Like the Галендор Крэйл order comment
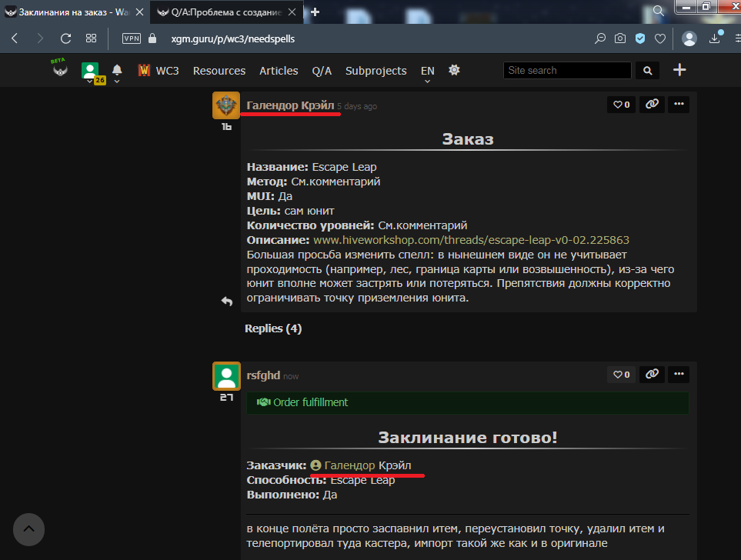The image size is (741, 560). tap(622, 105)
